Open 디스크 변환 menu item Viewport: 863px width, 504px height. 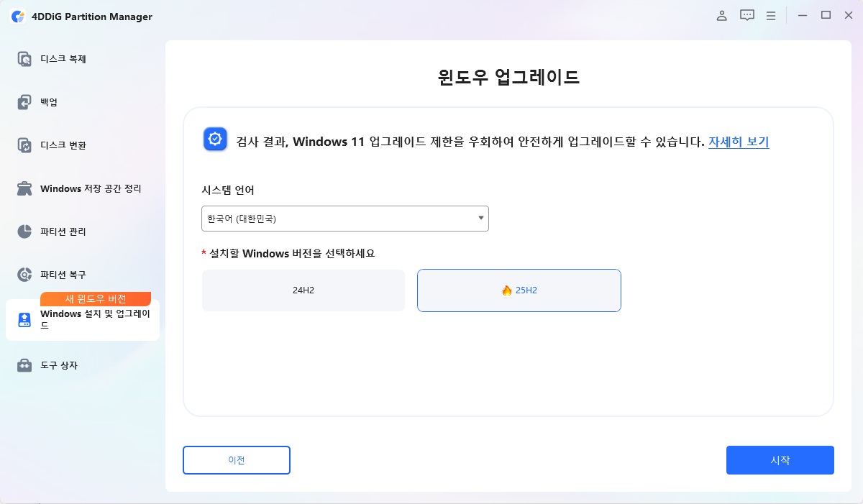point(83,145)
